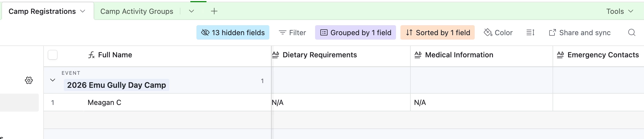The image size is (644, 139).
Task: Show the 13 hidden fields
Action: [x=233, y=33]
